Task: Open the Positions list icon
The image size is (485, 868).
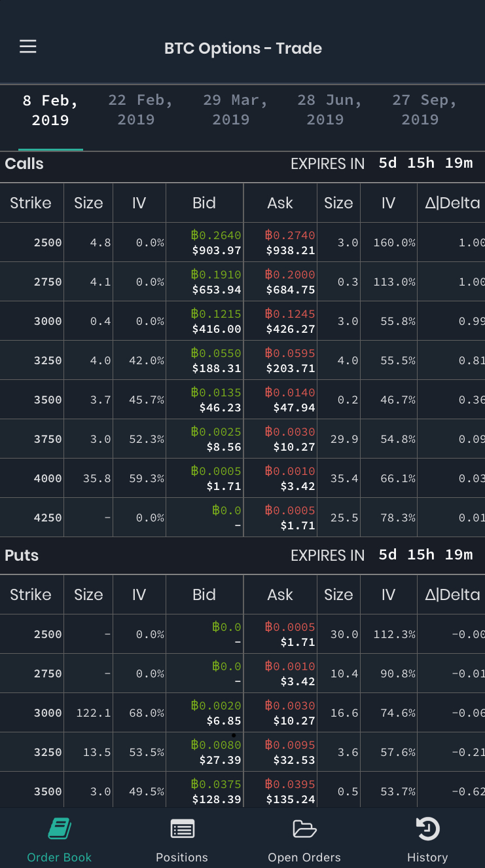Action: point(182,829)
